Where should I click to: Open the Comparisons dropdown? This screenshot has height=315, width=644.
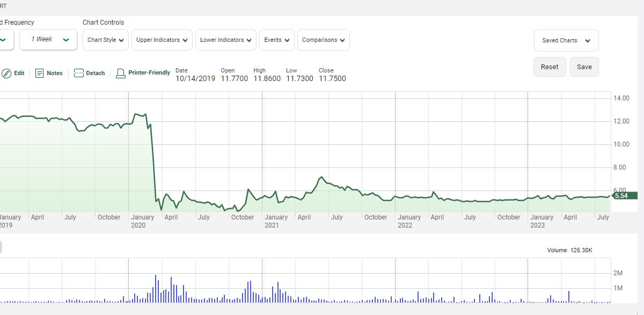tap(323, 40)
